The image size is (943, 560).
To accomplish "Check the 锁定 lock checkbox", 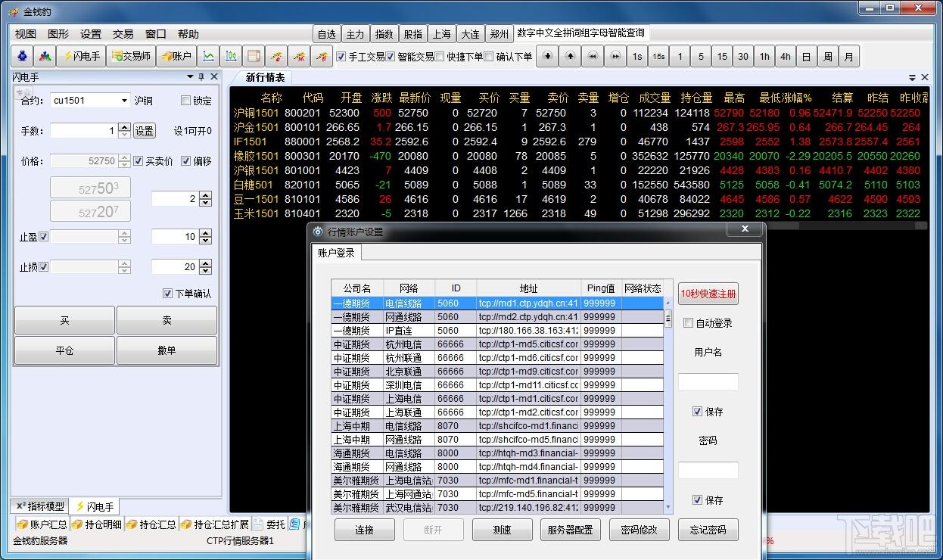I will 185,101.
